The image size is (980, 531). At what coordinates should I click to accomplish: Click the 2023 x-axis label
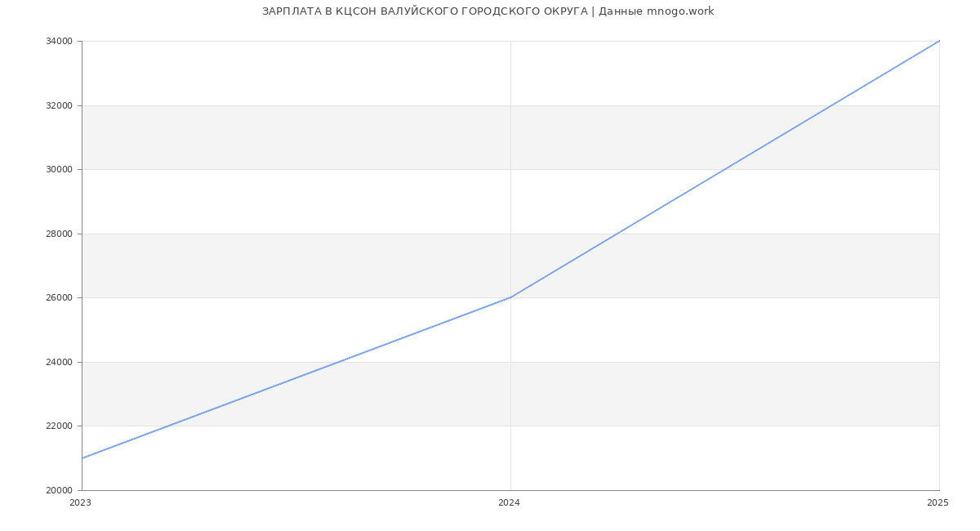pyautogui.click(x=81, y=503)
